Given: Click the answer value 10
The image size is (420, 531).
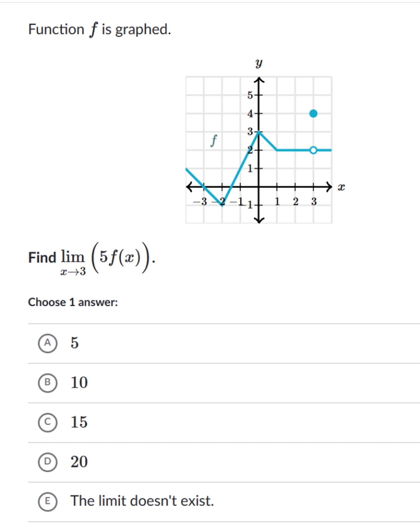Looking at the screenshot, I should [79, 383].
